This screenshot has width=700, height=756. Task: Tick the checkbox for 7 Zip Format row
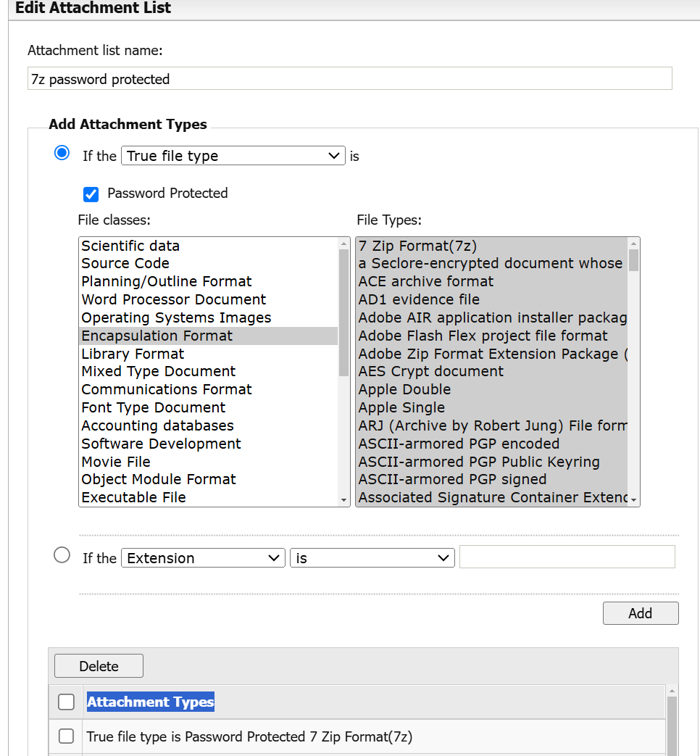(66, 736)
